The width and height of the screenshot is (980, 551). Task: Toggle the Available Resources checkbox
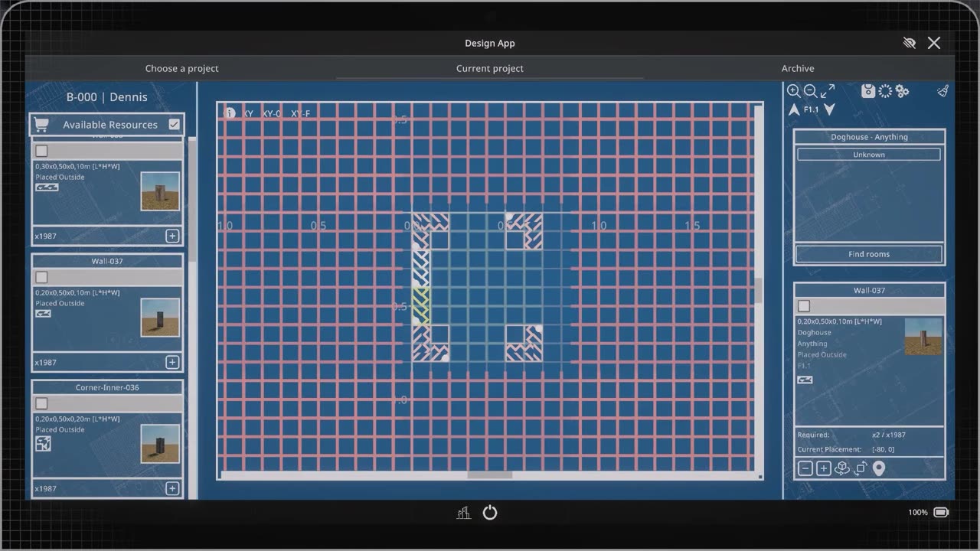click(175, 124)
